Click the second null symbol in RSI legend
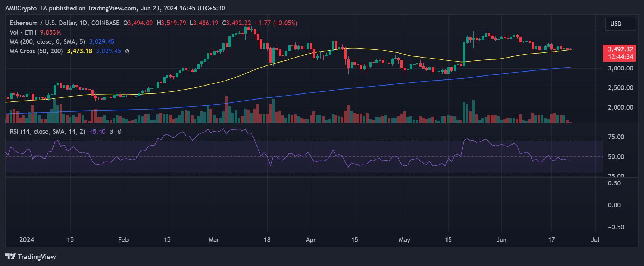Screen dimensions: 644x266 120,132
